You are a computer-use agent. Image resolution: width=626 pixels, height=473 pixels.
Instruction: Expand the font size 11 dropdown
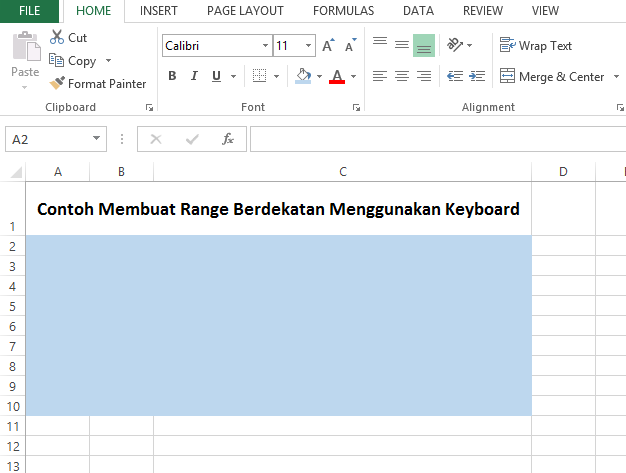[x=310, y=46]
